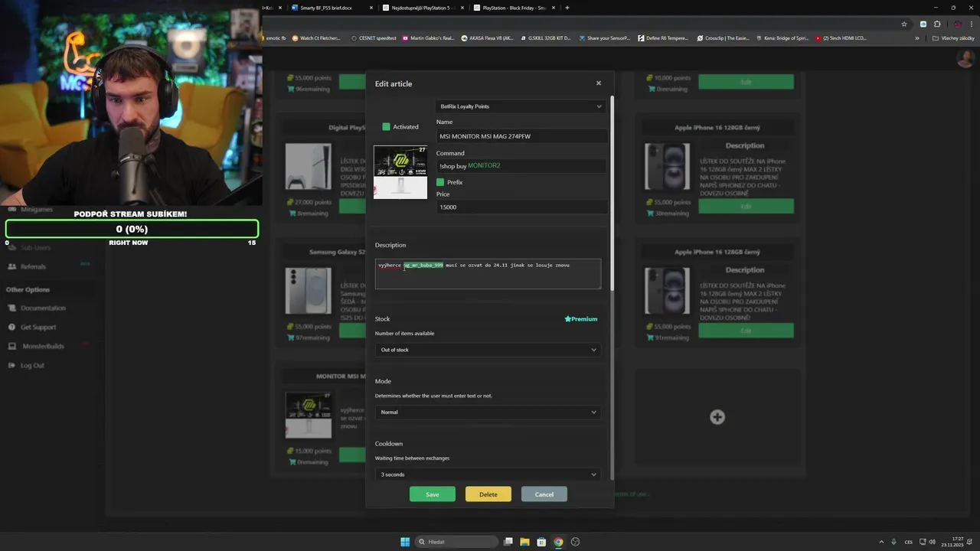Viewport: 980px width, 551px height.
Task: Click the Digital PlayStation product thumbnail
Action: pos(309,166)
